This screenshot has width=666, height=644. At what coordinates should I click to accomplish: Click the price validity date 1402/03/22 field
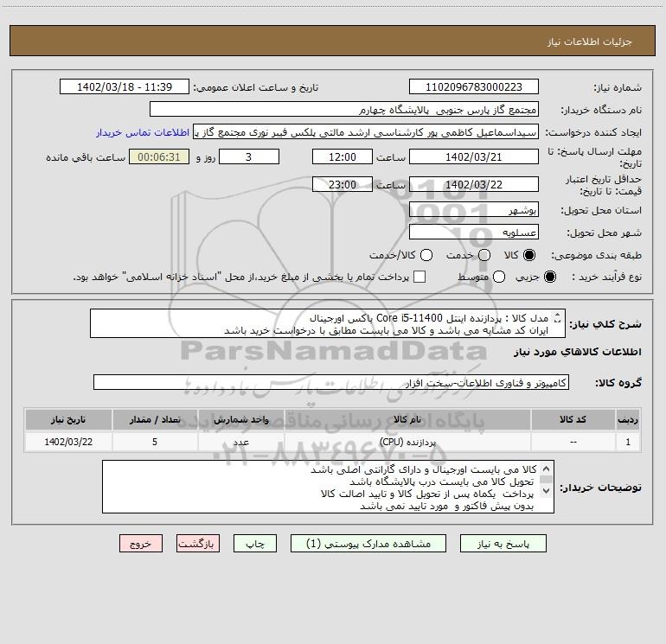[x=474, y=184]
